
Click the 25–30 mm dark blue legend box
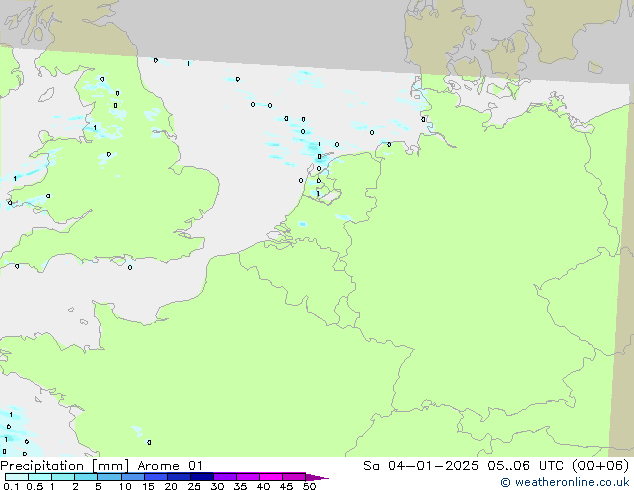click(x=202, y=477)
